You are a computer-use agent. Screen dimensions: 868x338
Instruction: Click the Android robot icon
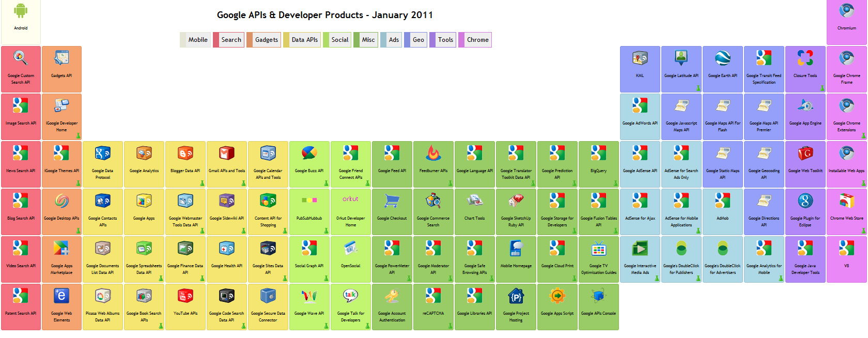coord(21,10)
